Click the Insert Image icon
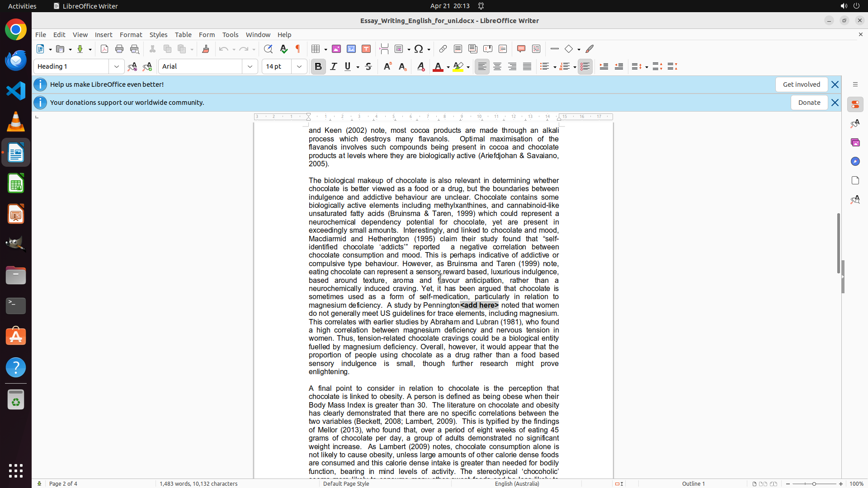The image size is (868, 488). coord(336,49)
